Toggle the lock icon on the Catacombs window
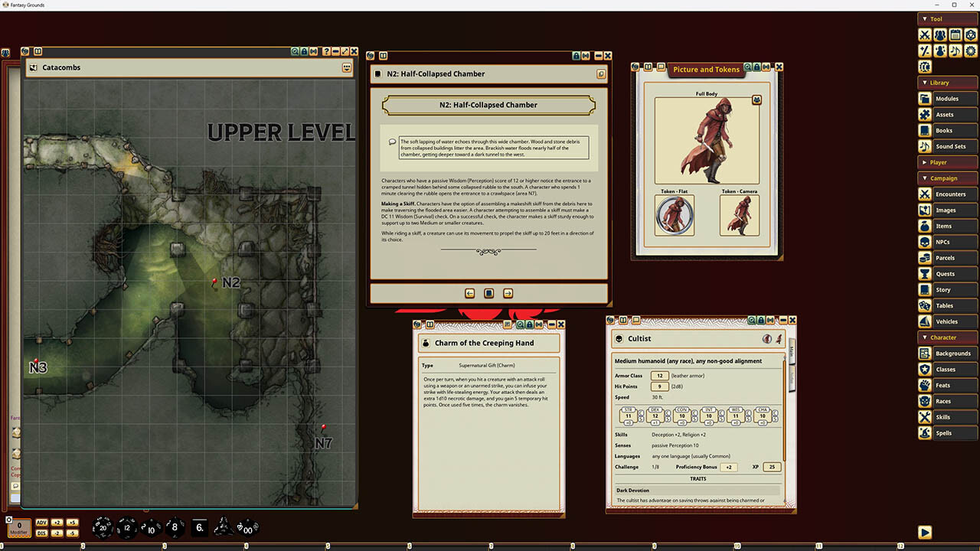The image size is (980, 551). pyautogui.click(x=303, y=51)
